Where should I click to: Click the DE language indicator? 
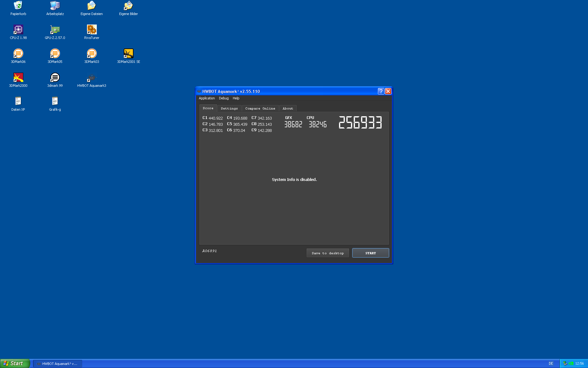click(551, 364)
